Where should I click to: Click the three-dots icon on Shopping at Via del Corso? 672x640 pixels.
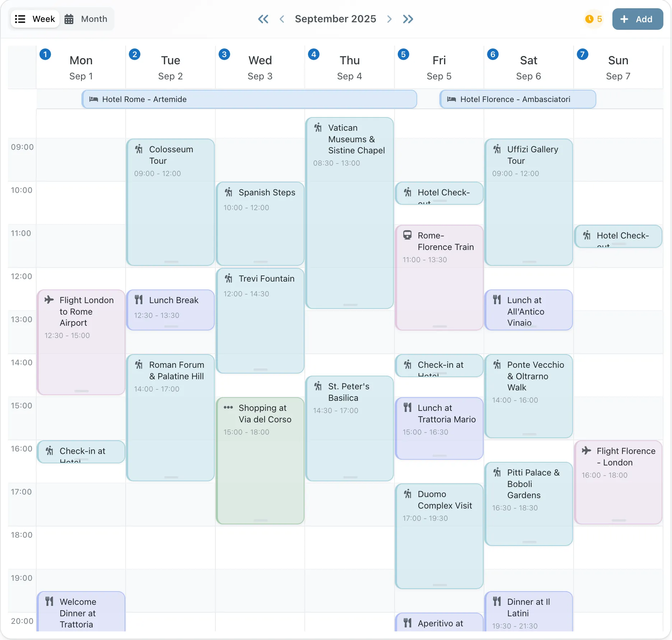228,408
